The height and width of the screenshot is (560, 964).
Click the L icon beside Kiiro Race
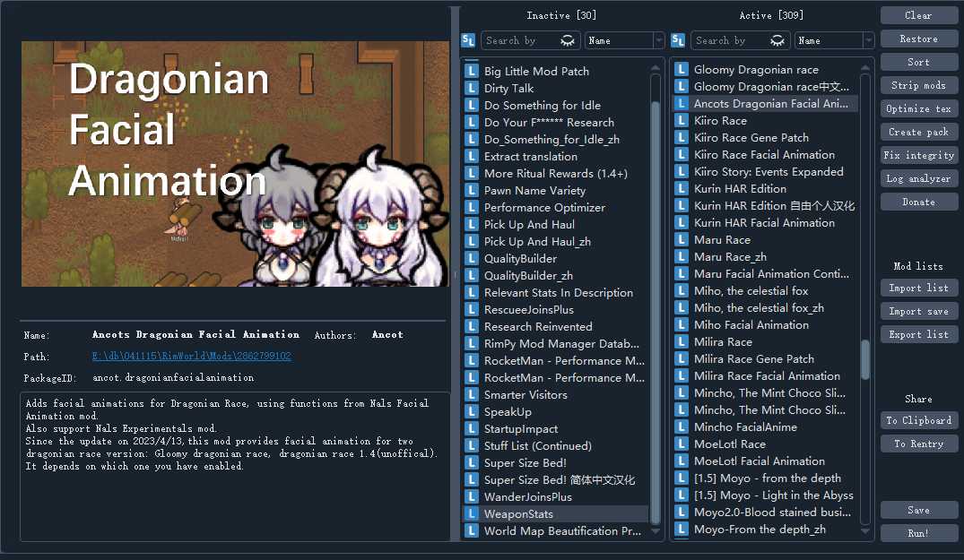tap(682, 120)
